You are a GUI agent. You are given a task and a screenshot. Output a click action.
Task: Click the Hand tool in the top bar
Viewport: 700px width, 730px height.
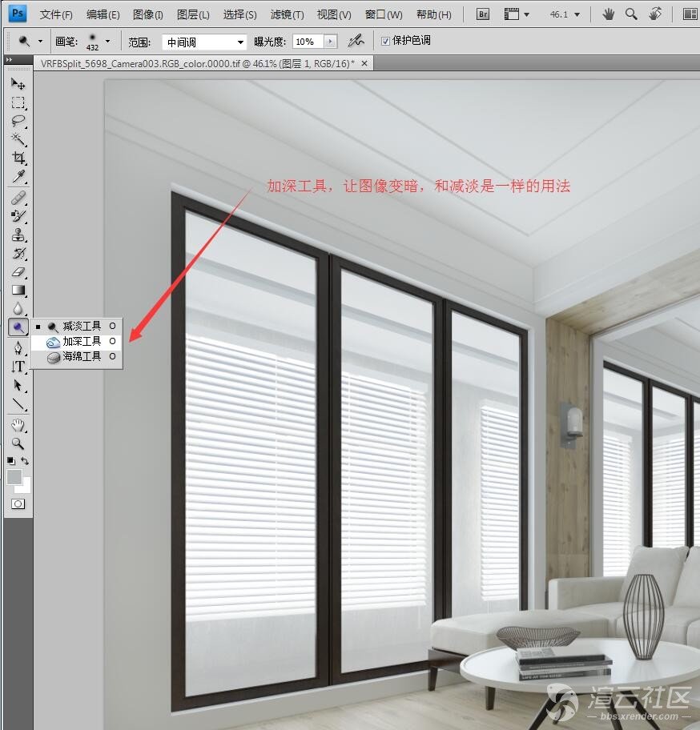point(608,14)
